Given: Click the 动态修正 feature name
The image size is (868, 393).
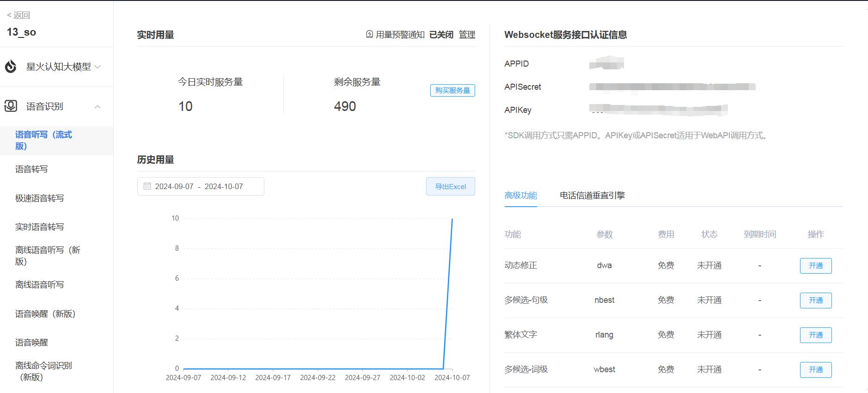Looking at the screenshot, I should pos(520,265).
